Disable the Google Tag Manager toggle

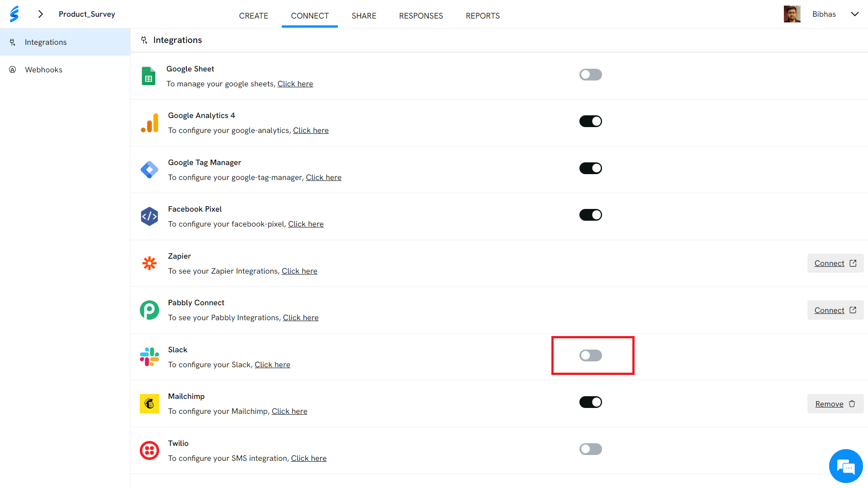pos(591,168)
